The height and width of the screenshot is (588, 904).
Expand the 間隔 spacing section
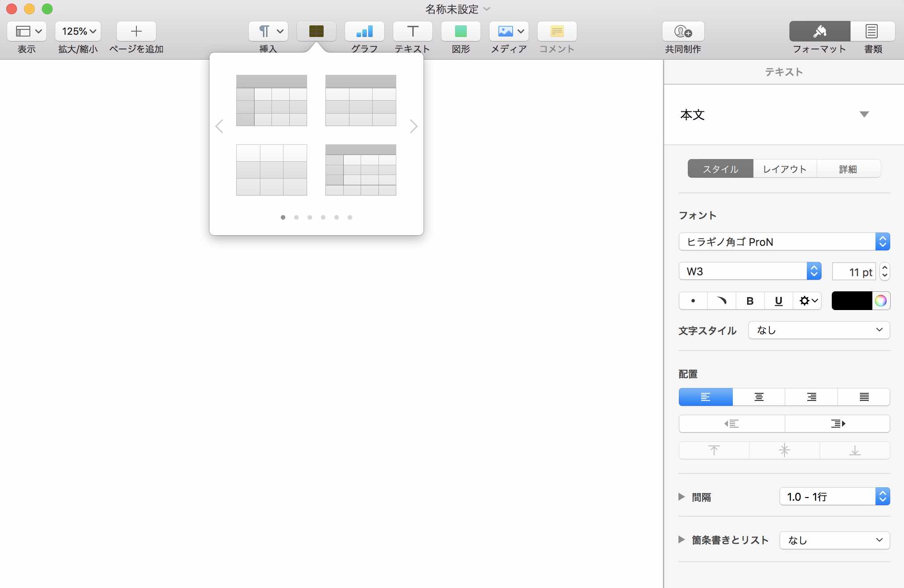[x=682, y=497]
